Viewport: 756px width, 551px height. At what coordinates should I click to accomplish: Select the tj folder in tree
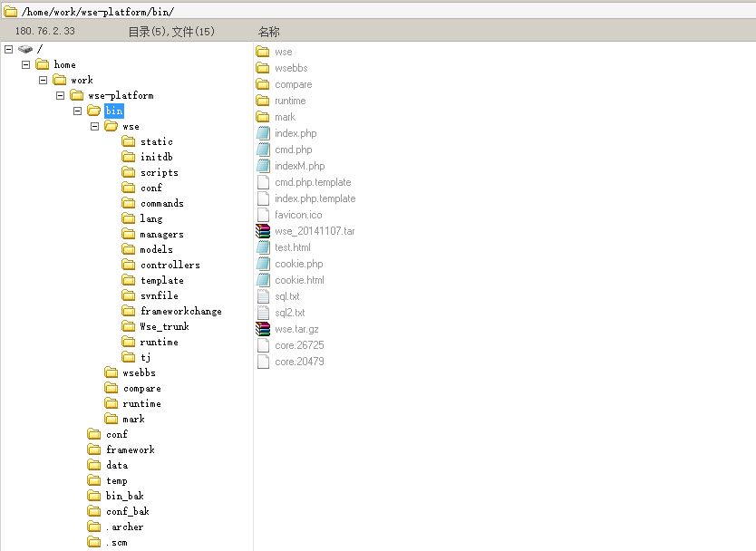pyautogui.click(x=146, y=357)
